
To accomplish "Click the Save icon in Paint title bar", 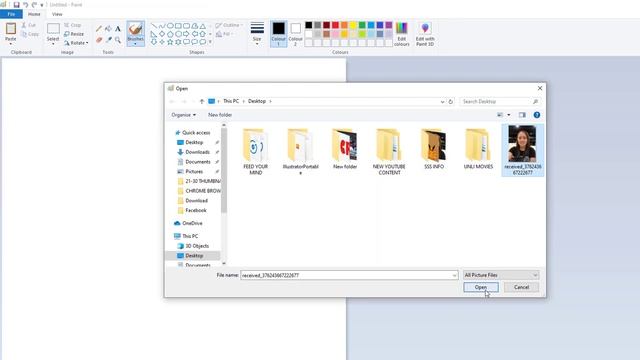I will (16, 4).
